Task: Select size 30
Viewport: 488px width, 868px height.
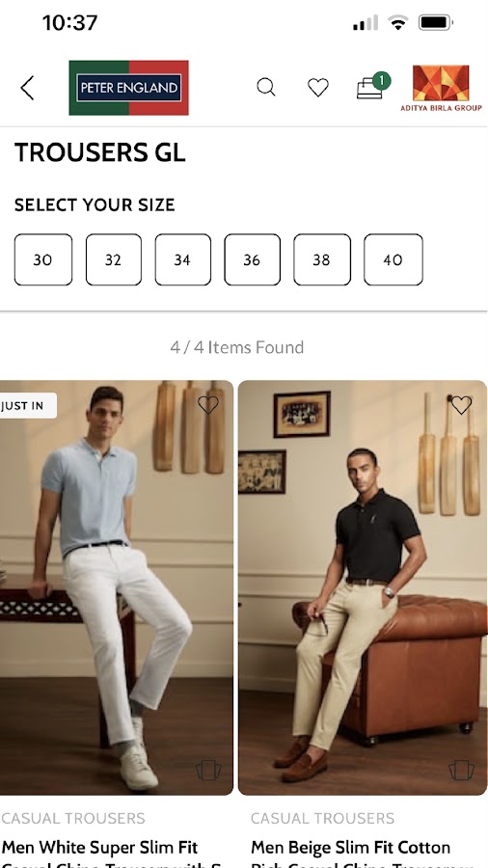Action: coord(43,259)
